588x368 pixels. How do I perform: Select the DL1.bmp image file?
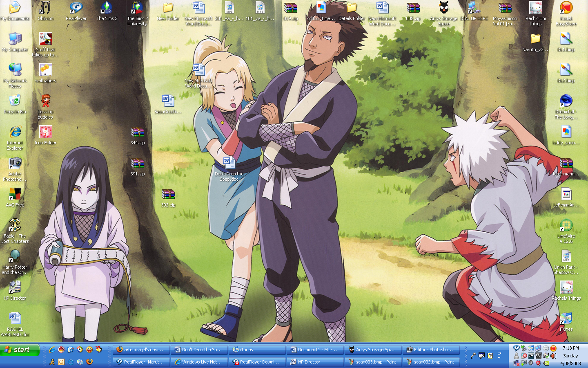pos(566,42)
